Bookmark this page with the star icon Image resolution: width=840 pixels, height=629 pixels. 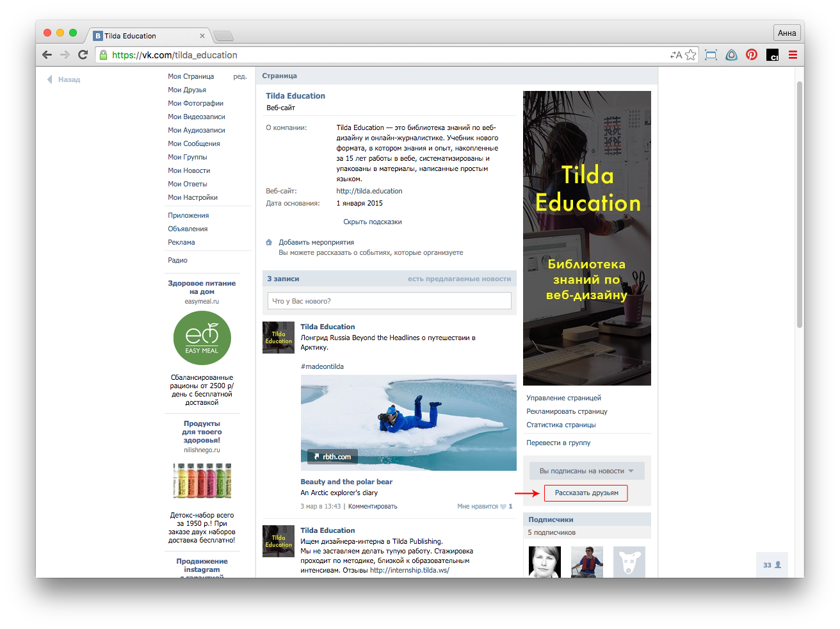click(x=691, y=55)
